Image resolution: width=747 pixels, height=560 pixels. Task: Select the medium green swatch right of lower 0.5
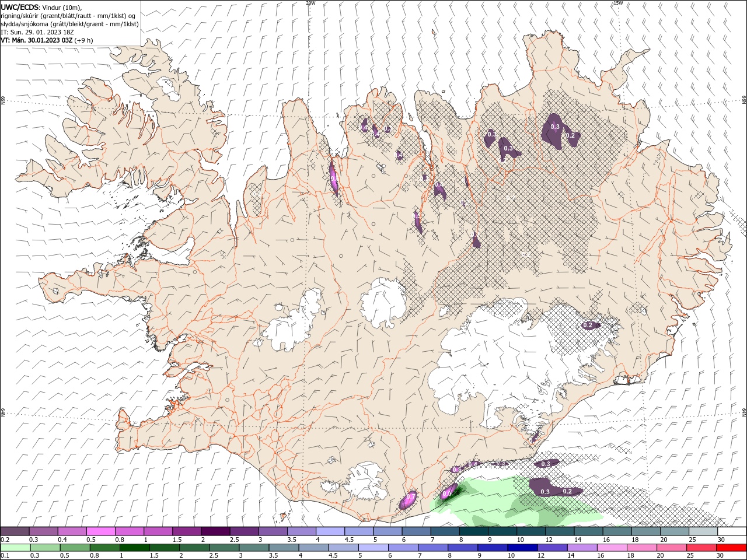75,548
